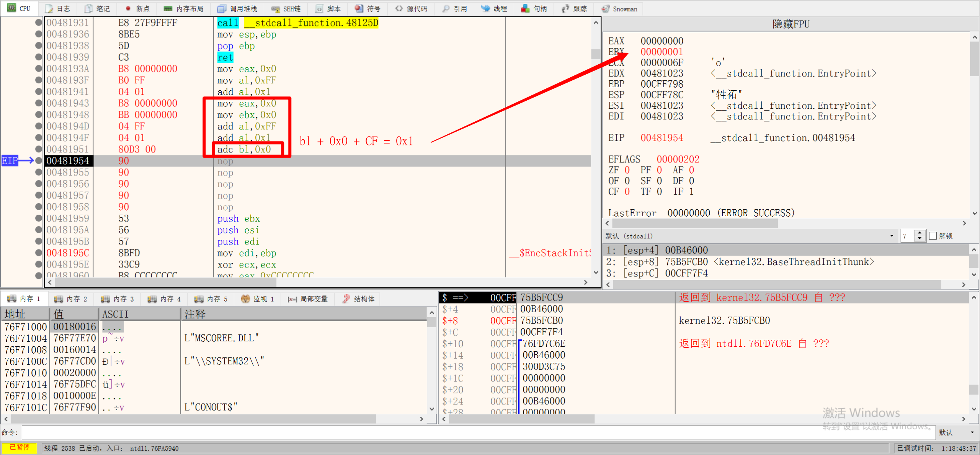Toggle the breakpoint dot at address 00481954

[x=38, y=161]
